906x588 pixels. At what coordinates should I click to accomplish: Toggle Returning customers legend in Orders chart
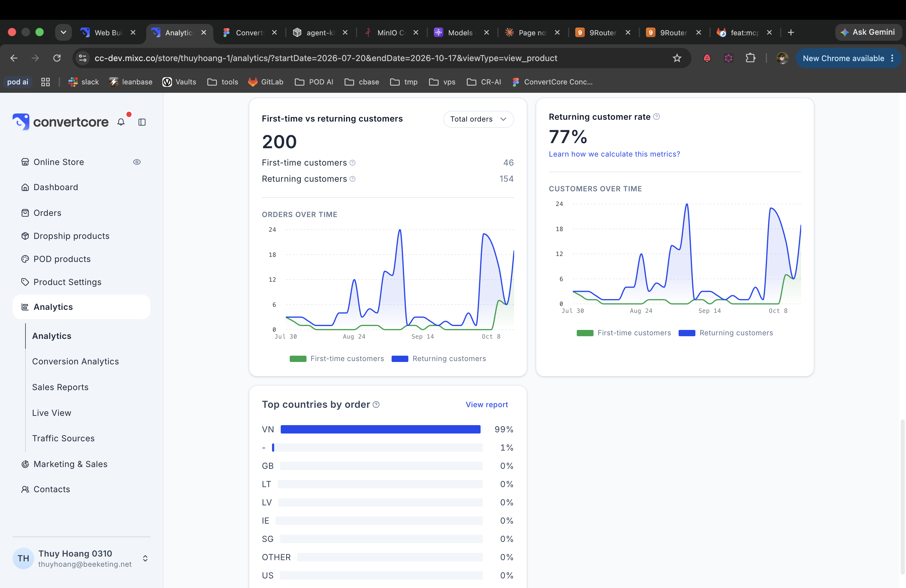point(439,359)
